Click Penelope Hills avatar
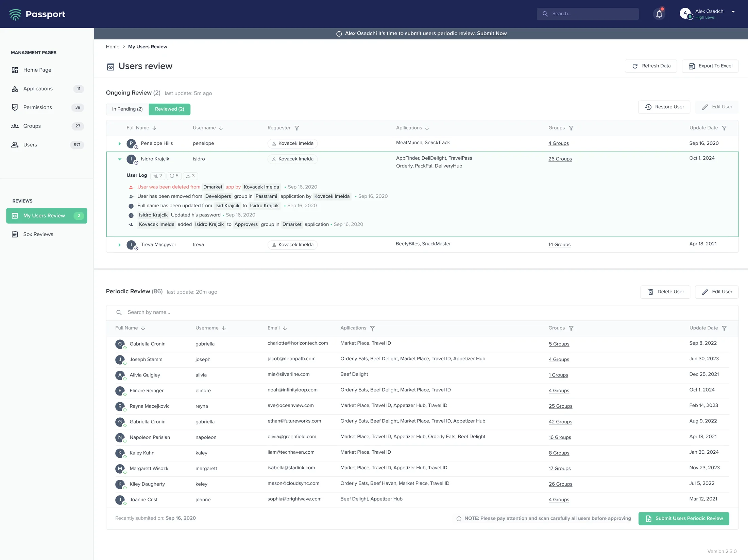The width and height of the screenshot is (748, 560). pyautogui.click(x=131, y=144)
